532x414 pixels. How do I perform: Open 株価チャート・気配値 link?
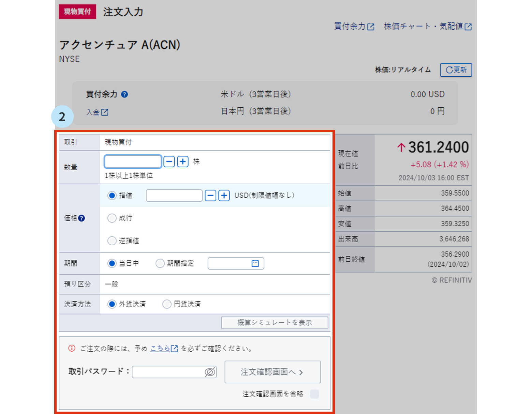pos(428,26)
